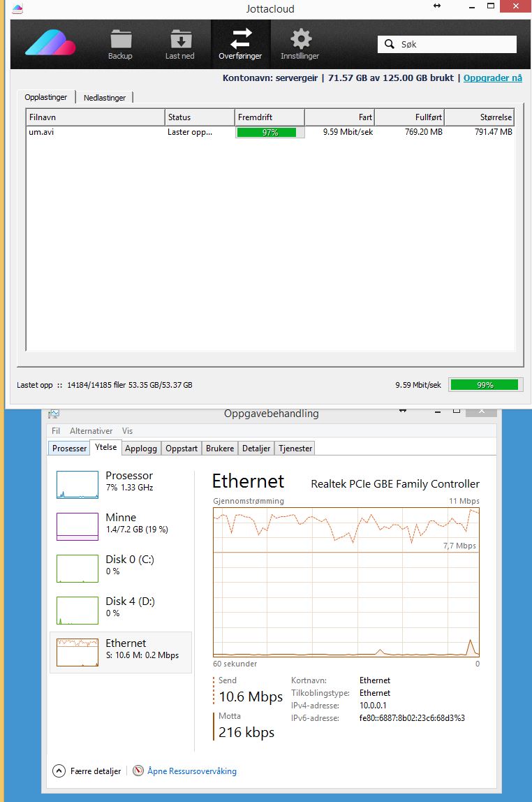
Task: Click the Jottacloud cloud logo
Action: coord(50,43)
